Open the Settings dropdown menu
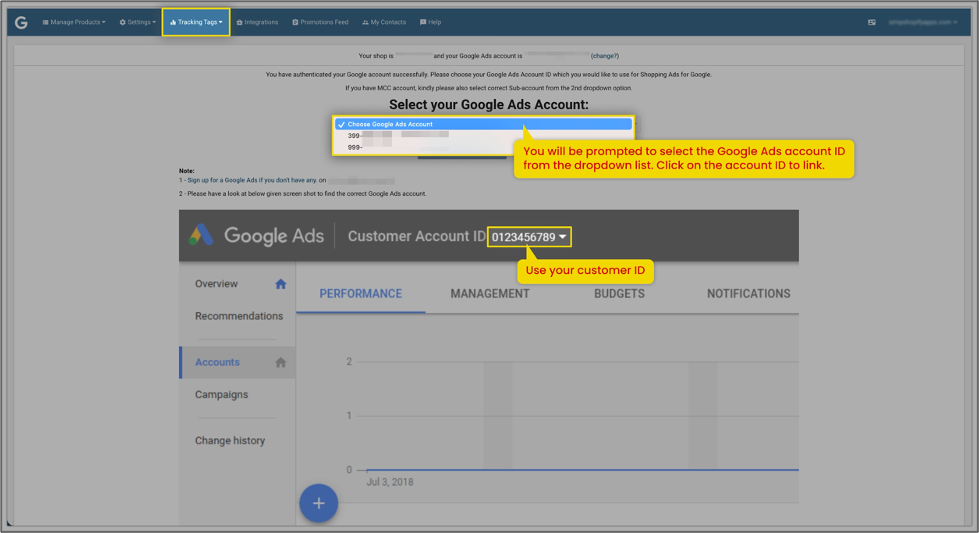Image resolution: width=979 pixels, height=533 pixels. [137, 22]
